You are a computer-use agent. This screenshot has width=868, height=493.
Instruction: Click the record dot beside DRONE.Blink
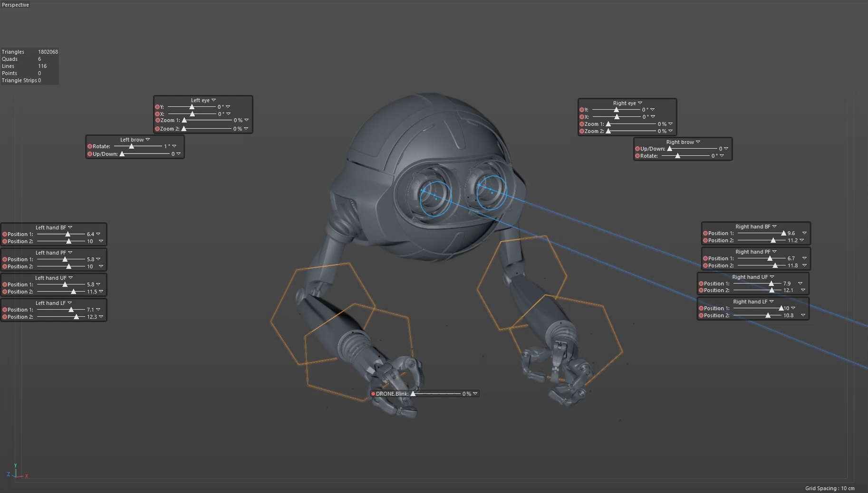pyautogui.click(x=374, y=394)
